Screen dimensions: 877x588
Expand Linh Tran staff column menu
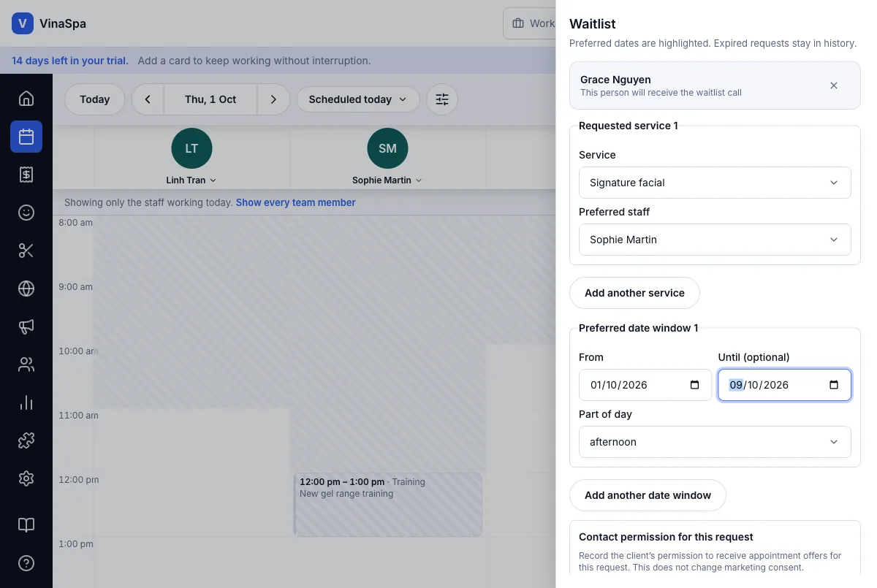191,180
